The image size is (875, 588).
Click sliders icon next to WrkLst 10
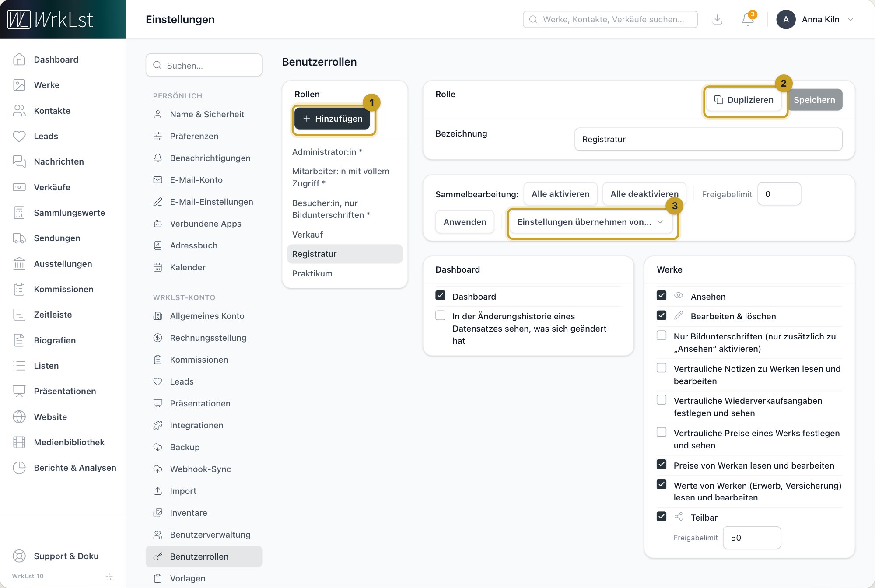(x=109, y=576)
